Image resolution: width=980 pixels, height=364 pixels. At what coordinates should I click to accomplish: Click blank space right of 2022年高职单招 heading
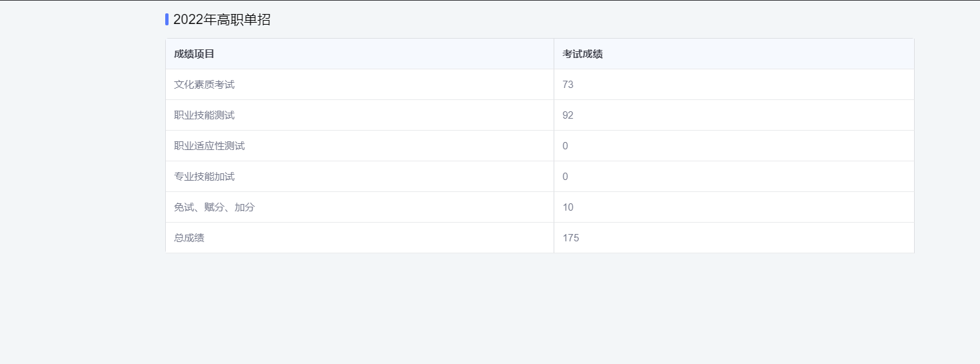[533, 20]
